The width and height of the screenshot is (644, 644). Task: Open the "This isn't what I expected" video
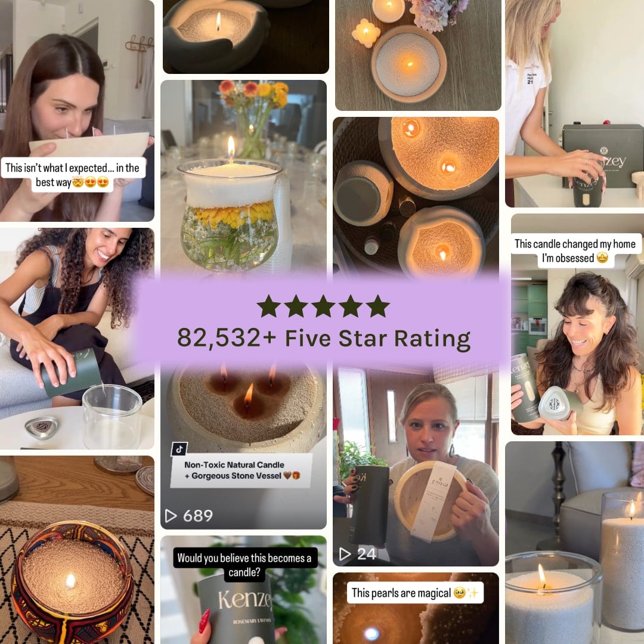(77, 110)
